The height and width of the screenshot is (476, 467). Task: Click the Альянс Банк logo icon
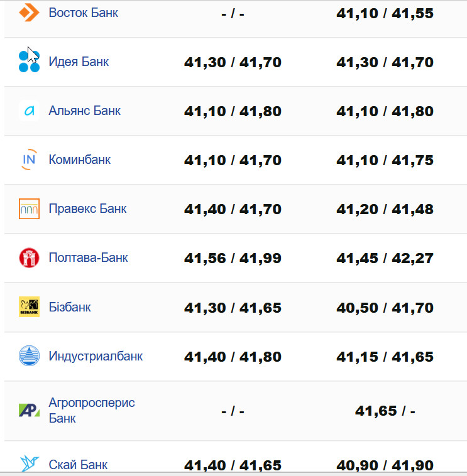tap(29, 111)
